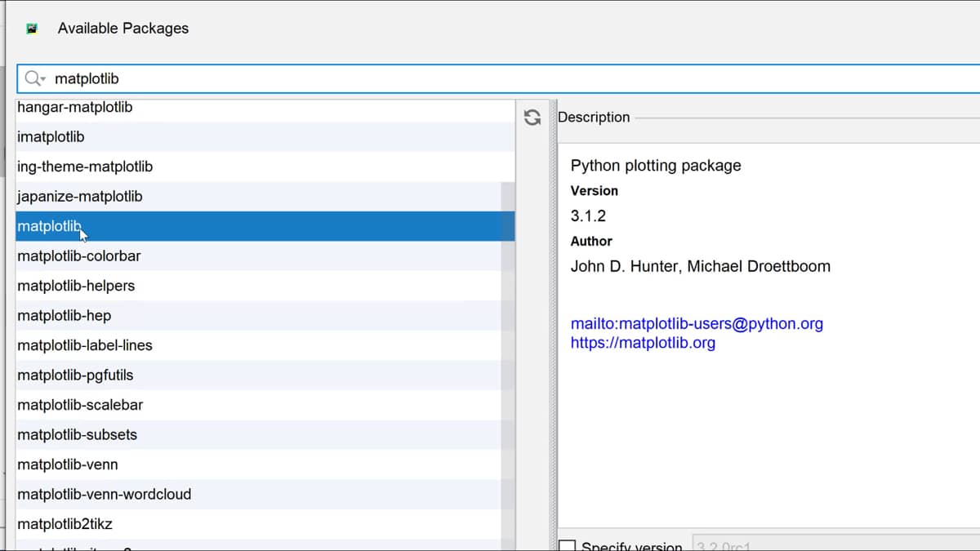The width and height of the screenshot is (980, 551).
Task: Click Python plotting package description
Action: 656,166
